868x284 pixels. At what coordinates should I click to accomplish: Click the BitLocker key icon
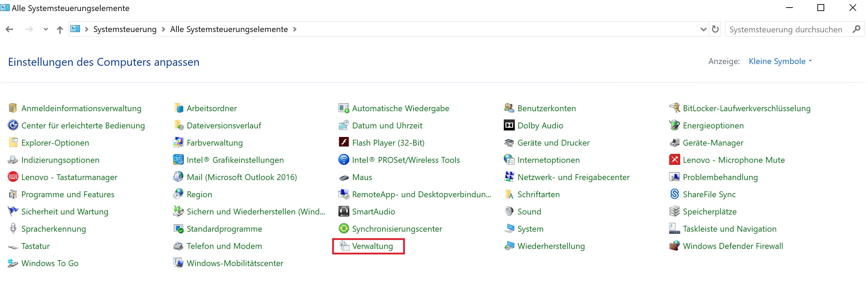(675, 108)
